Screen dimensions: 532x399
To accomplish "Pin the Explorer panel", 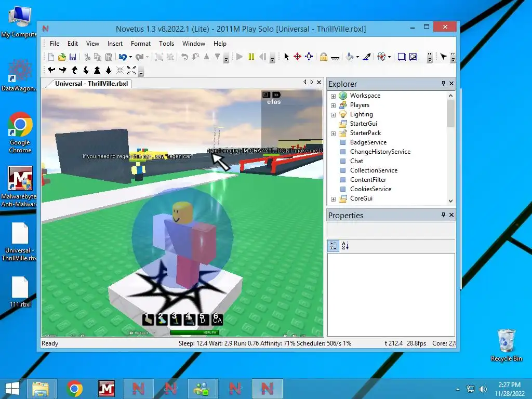I will (443, 83).
